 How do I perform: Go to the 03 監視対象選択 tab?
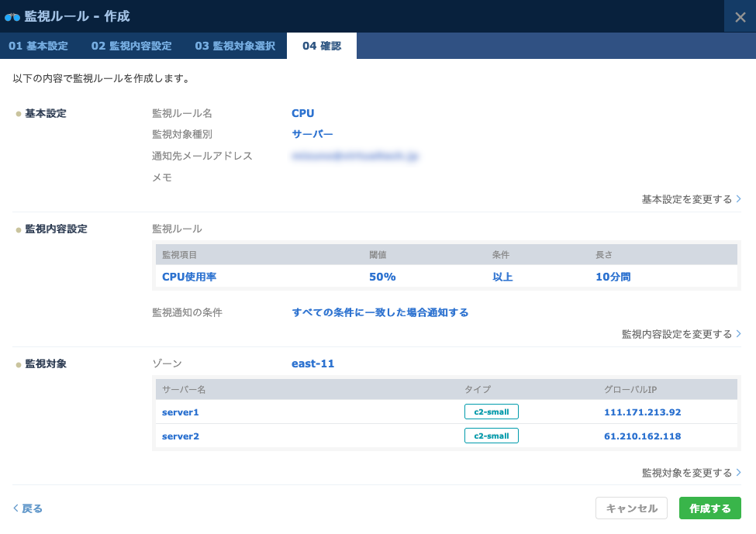coord(235,46)
